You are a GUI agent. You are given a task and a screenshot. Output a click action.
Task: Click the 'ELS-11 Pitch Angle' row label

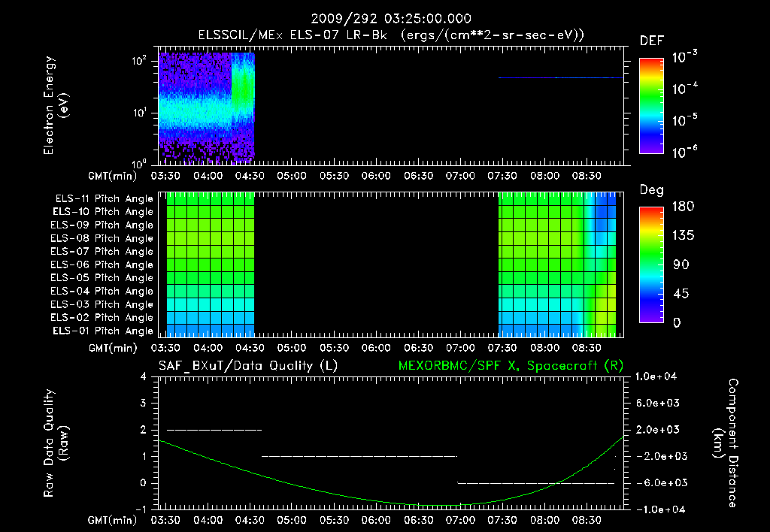(x=104, y=199)
